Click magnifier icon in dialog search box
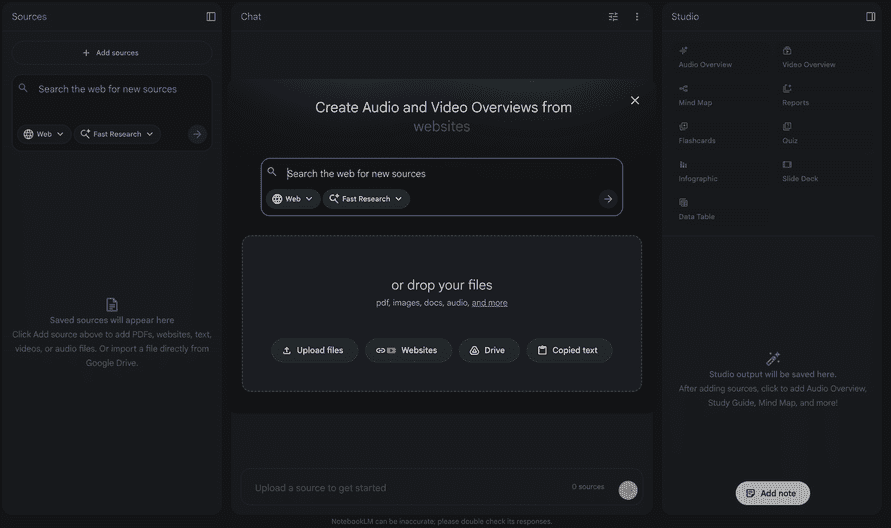The height and width of the screenshot is (528, 891). tap(272, 172)
